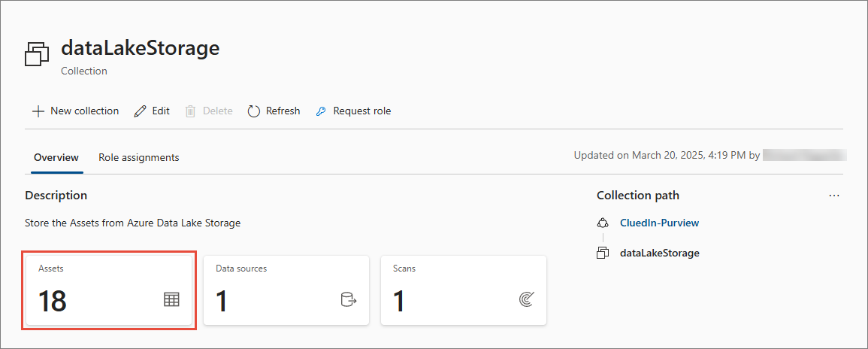Click the pencil Edit icon
This screenshot has height=349, width=868.
tap(141, 111)
